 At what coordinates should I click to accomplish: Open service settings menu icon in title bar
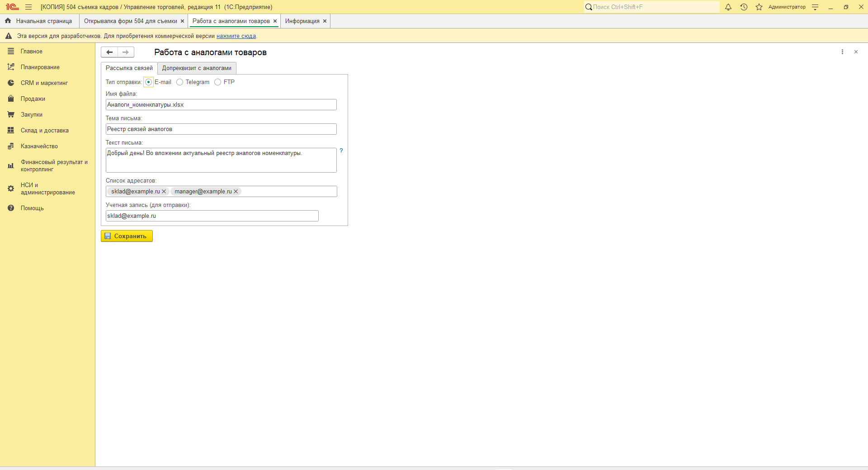click(815, 7)
